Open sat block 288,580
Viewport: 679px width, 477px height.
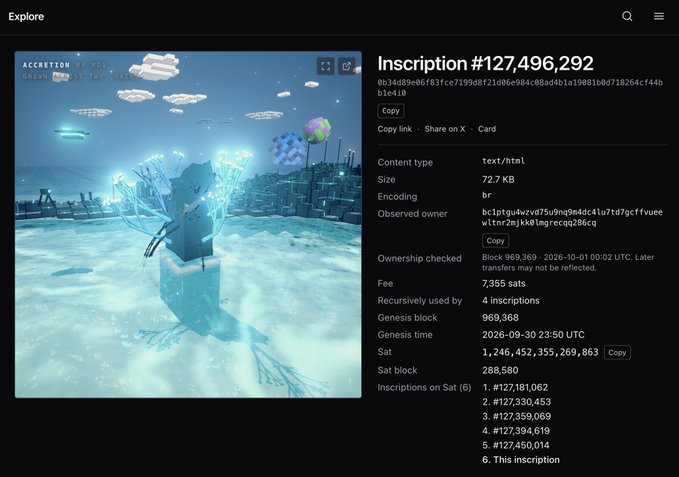[x=500, y=371]
